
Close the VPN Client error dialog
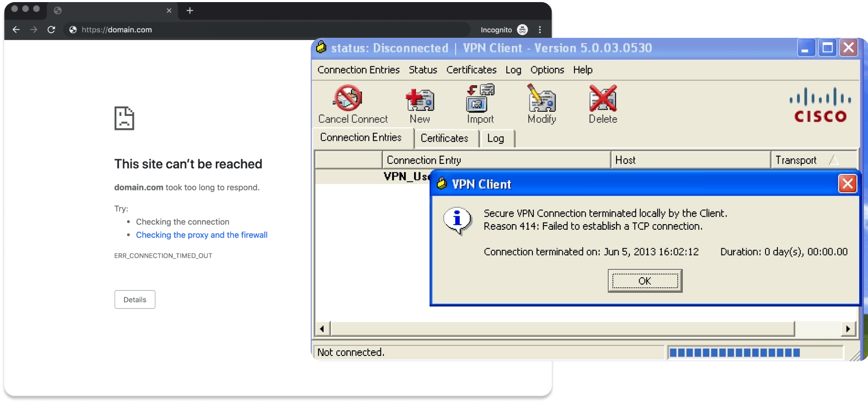point(847,184)
